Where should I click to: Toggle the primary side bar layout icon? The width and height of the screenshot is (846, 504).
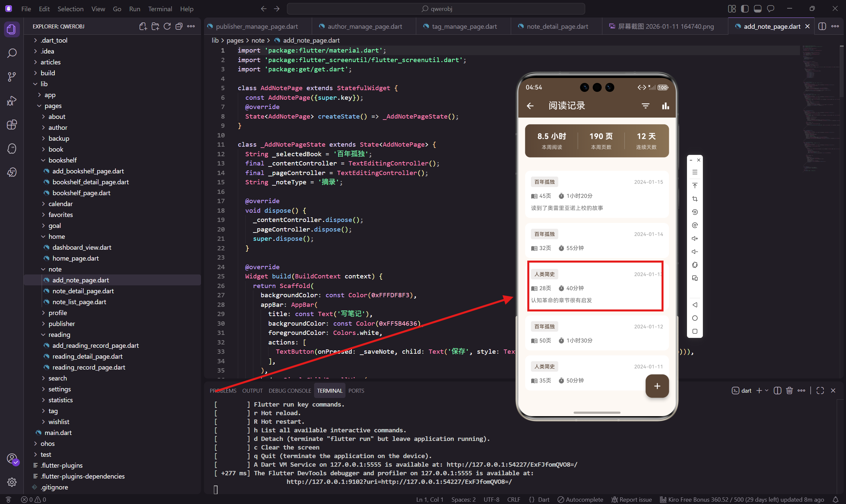point(745,9)
